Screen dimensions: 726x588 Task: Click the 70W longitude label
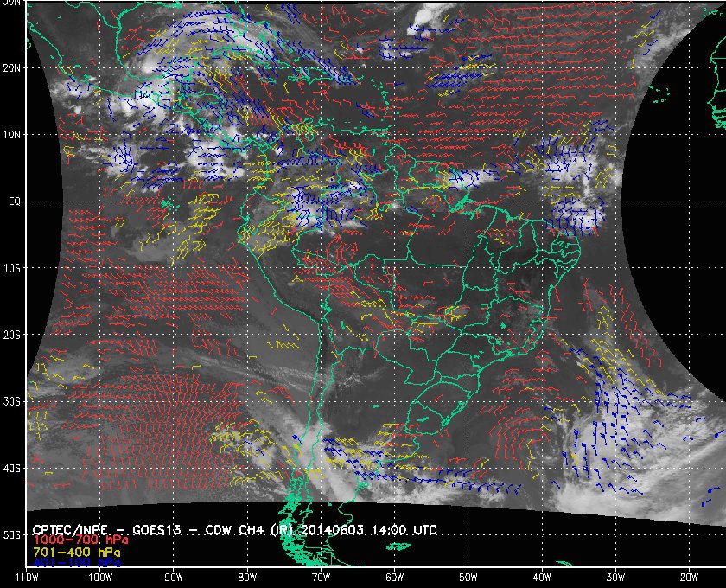pyautogui.click(x=321, y=577)
